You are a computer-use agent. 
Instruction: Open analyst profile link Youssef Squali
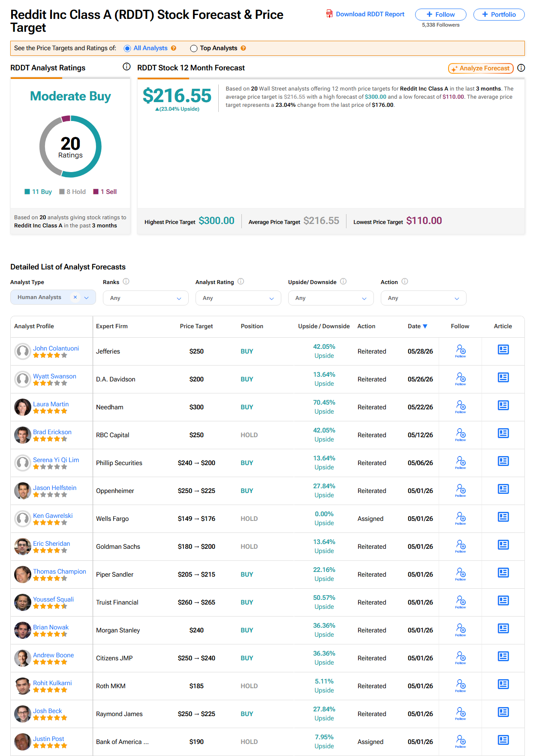point(54,599)
